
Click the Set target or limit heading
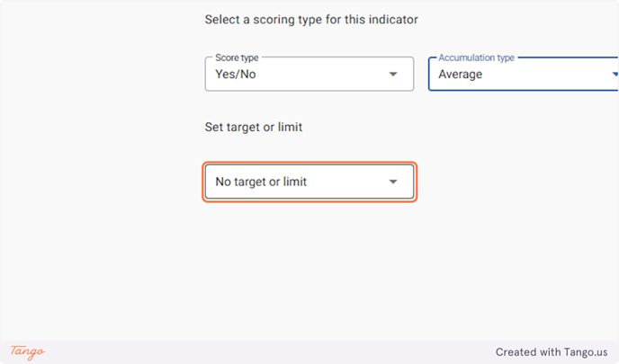pyautogui.click(x=254, y=127)
